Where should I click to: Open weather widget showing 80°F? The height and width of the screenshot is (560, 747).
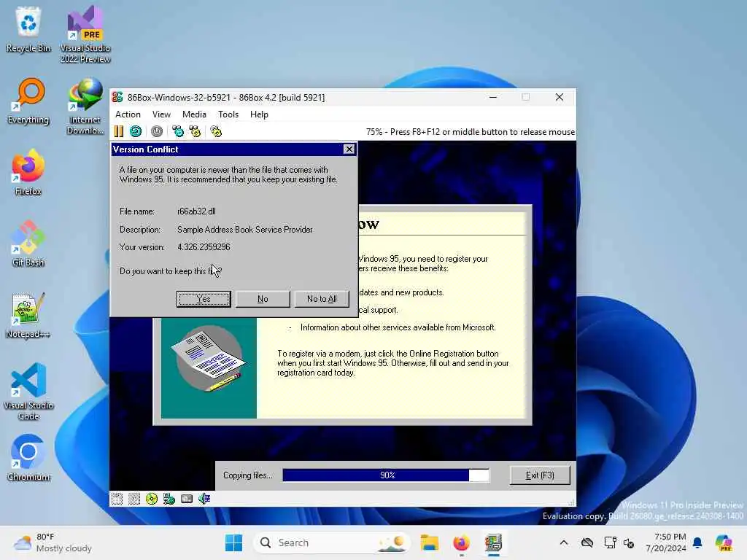[53, 542]
